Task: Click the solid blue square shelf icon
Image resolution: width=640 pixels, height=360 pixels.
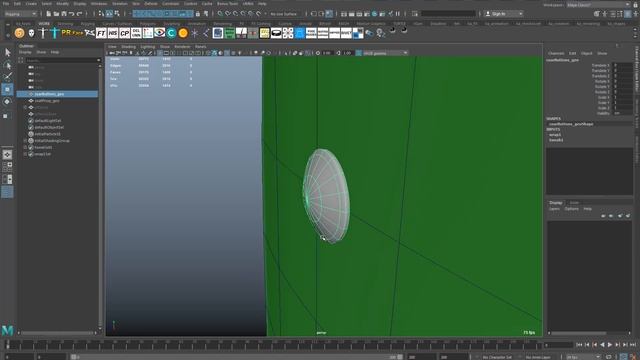Action: [300, 33]
